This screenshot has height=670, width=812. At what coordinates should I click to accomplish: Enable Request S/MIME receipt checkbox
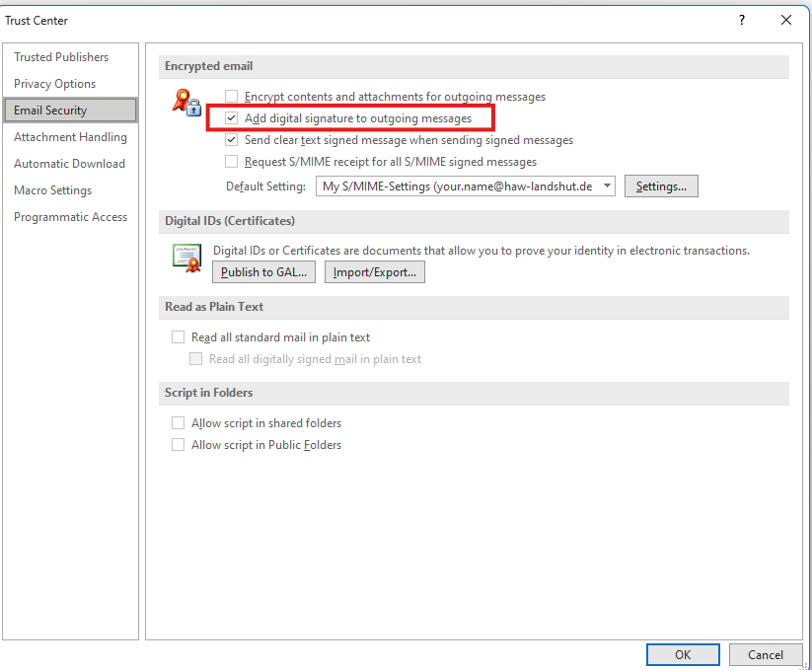232,162
